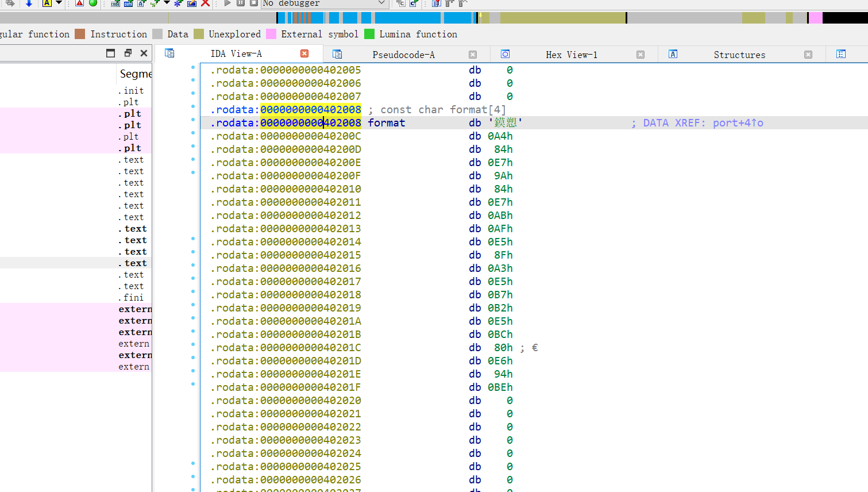Open dropdown arrow beside the yellow A icon

point(59,3)
